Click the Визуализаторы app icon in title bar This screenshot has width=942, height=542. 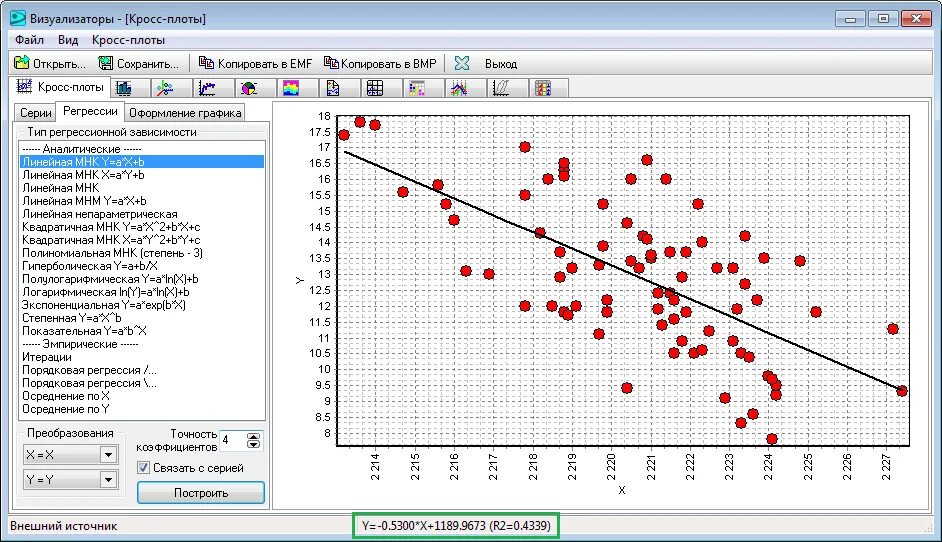17,18
